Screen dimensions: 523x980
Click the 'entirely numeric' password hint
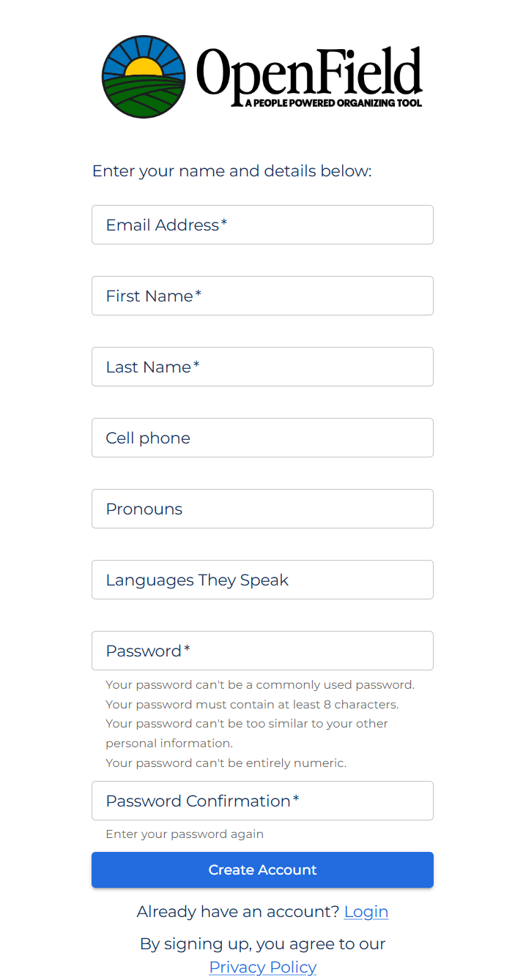226,763
